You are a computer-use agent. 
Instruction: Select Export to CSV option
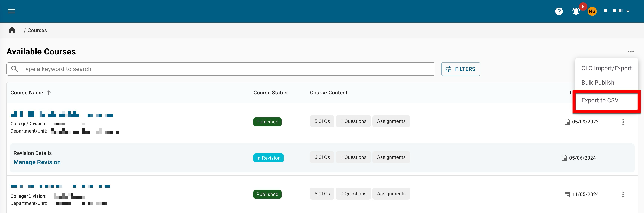(600, 100)
